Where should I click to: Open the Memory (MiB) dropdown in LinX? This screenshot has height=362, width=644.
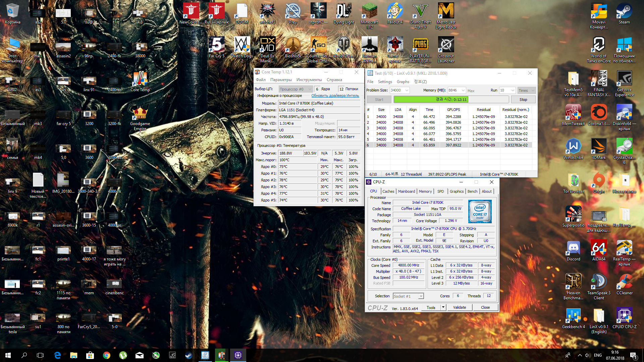click(463, 90)
